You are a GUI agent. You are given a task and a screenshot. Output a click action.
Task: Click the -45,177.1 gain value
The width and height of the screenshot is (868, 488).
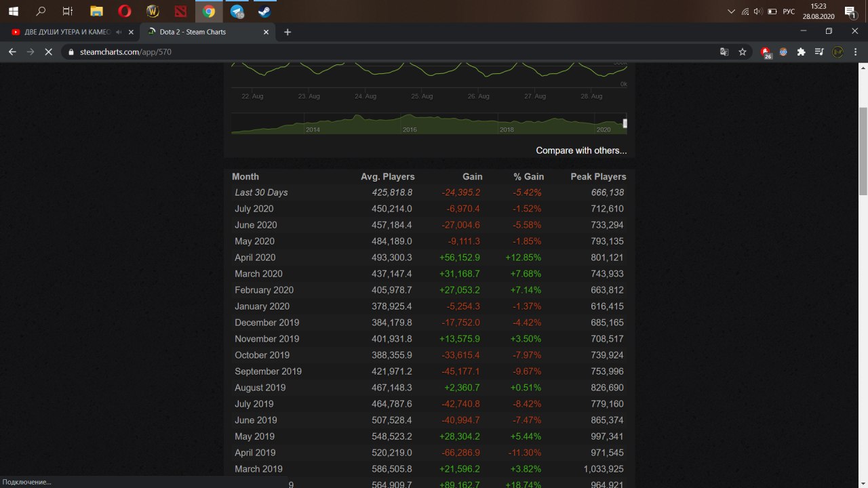pos(460,371)
